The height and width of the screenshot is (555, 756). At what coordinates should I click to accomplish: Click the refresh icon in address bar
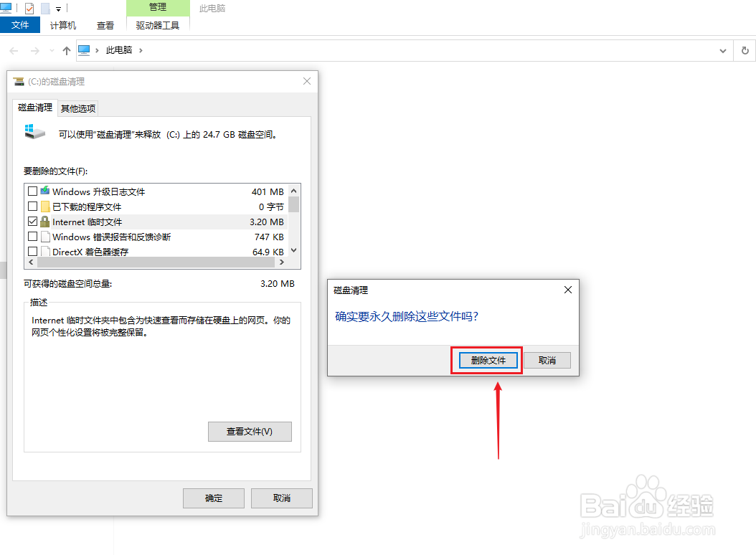click(745, 50)
